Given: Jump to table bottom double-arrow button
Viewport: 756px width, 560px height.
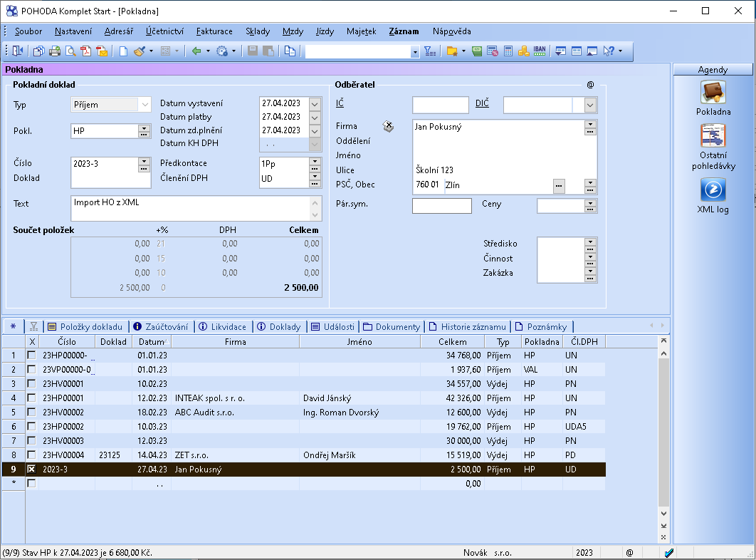Looking at the screenshot, I should tap(664, 526).
